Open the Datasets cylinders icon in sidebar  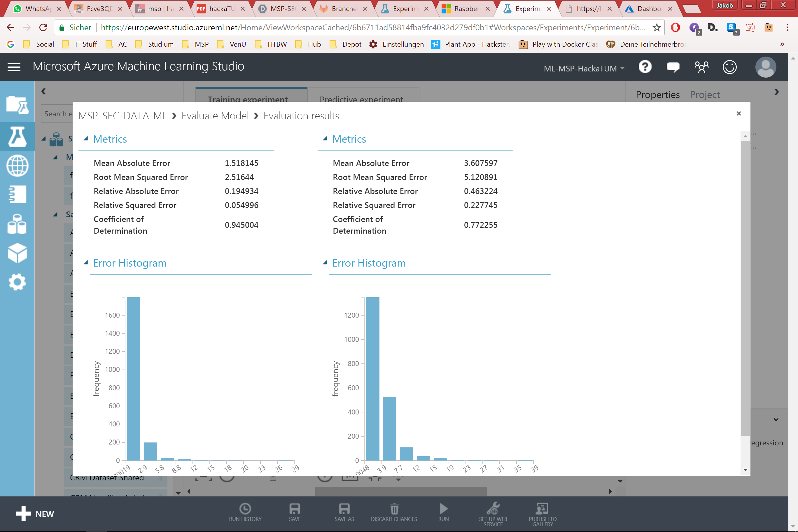point(17,224)
